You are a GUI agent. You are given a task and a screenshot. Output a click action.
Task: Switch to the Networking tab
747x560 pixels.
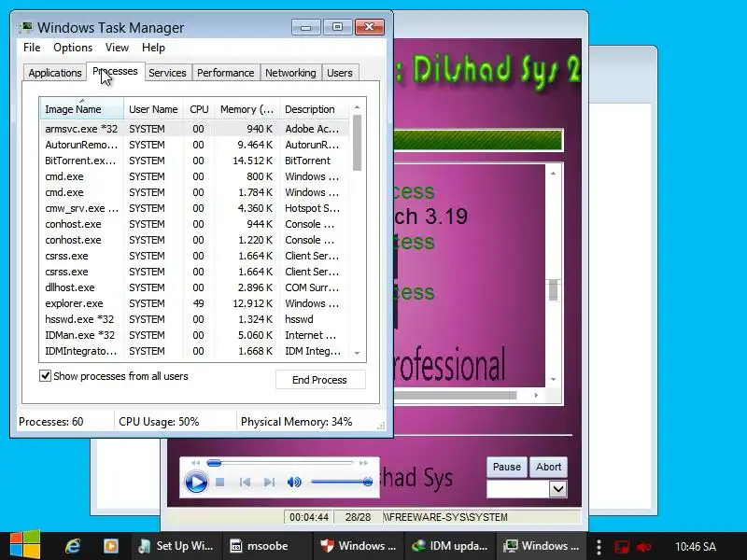290,73
